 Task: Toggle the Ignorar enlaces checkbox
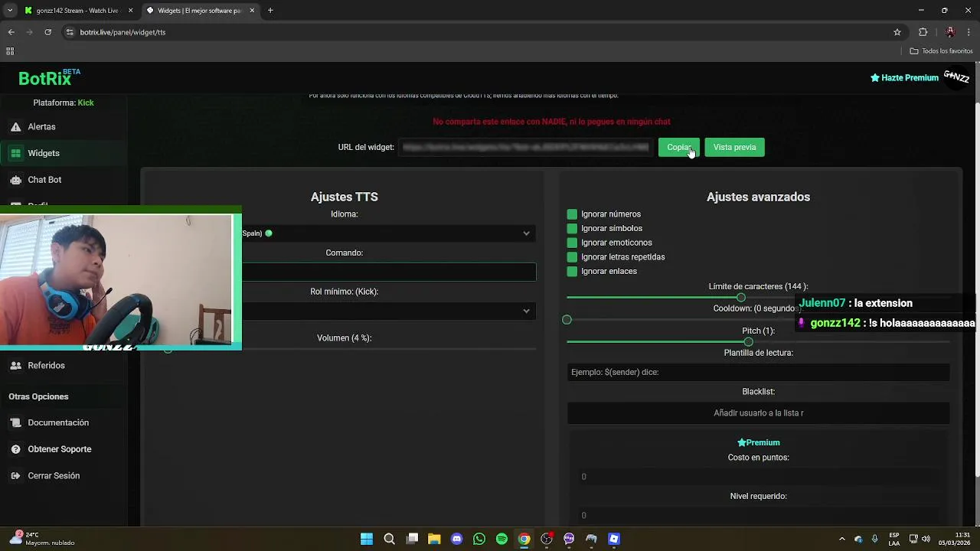(x=572, y=272)
